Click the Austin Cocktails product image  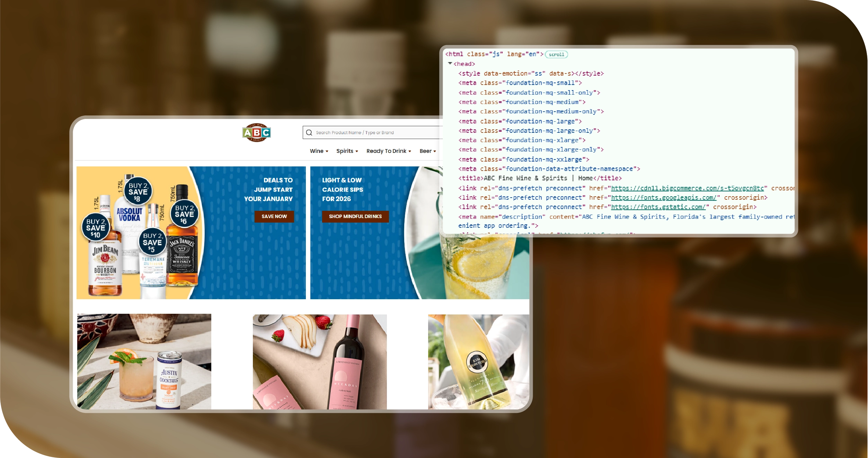coord(144,361)
